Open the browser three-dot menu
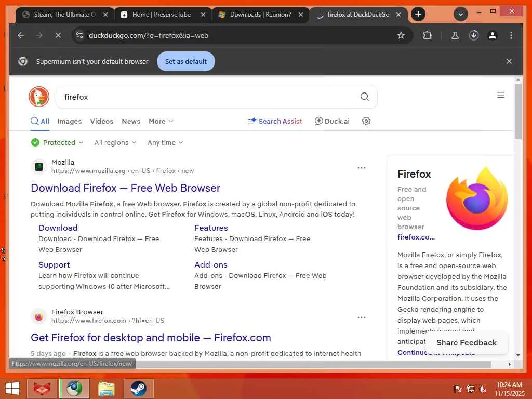Image resolution: width=532 pixels, height=399 pixels. tap(511, 35)
